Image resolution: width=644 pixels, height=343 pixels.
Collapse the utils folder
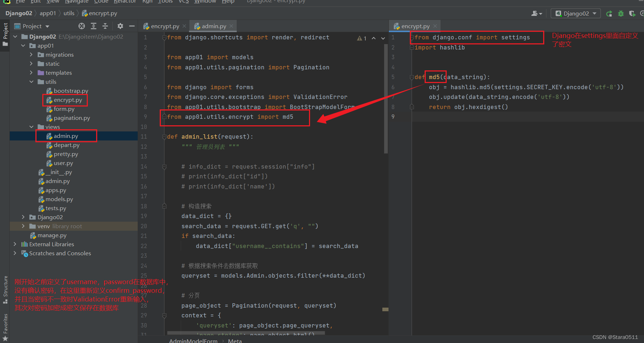[x=31, y=82]
